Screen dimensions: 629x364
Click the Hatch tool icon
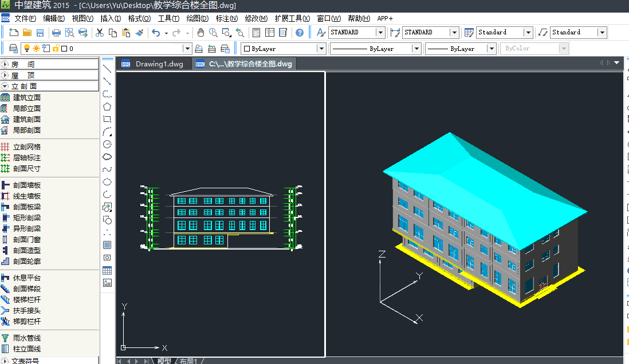[x=107, y=245]
